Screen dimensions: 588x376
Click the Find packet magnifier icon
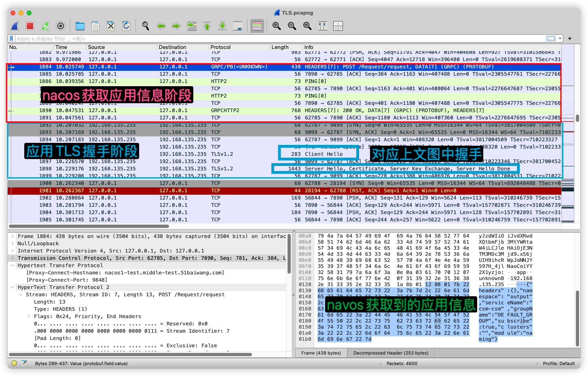point(146,26)
